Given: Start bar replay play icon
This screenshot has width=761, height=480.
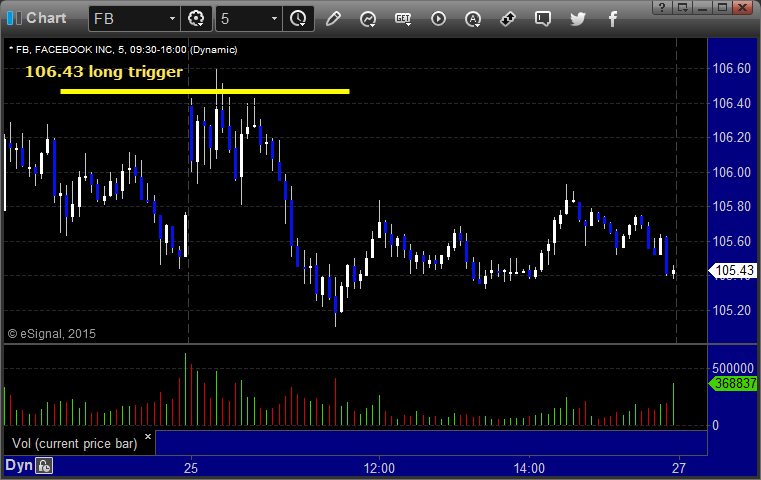Looking at the screenshot, I should [438, 19].
